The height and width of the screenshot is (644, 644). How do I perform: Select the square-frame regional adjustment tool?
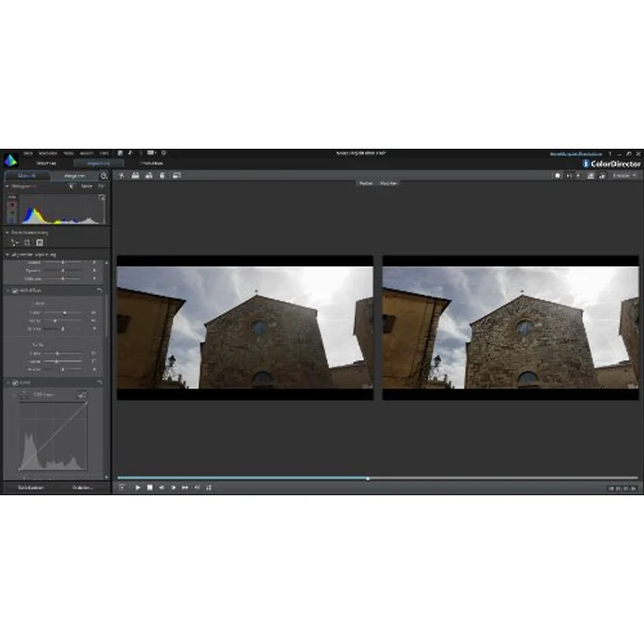click(x=39, y=242)
